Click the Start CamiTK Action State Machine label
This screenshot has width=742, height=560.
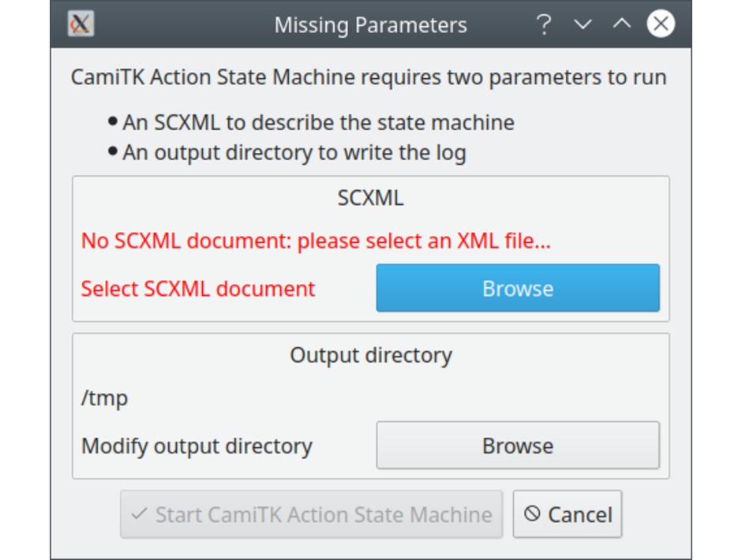pyautogui.click(x=324, y=515)
